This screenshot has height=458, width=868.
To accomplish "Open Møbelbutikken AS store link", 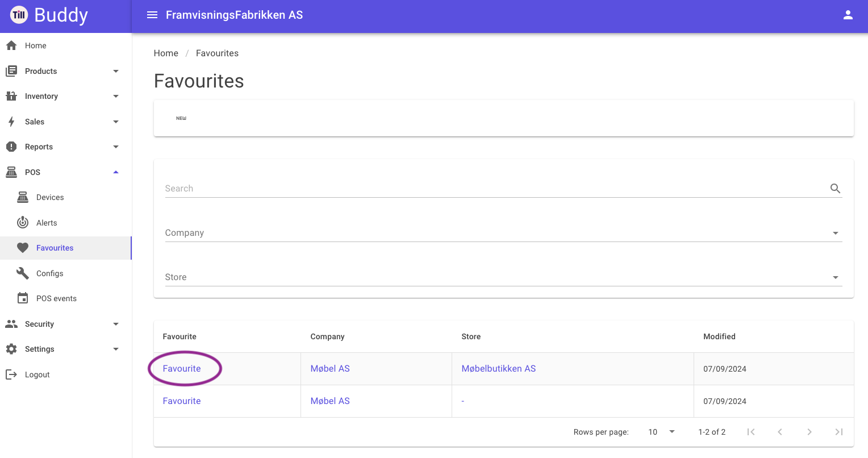I will (499, 369).
